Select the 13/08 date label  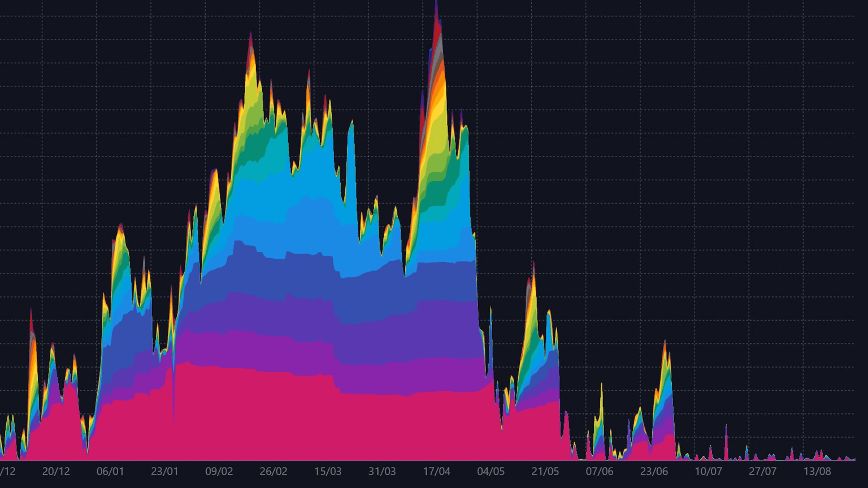(x=818, y=469)
